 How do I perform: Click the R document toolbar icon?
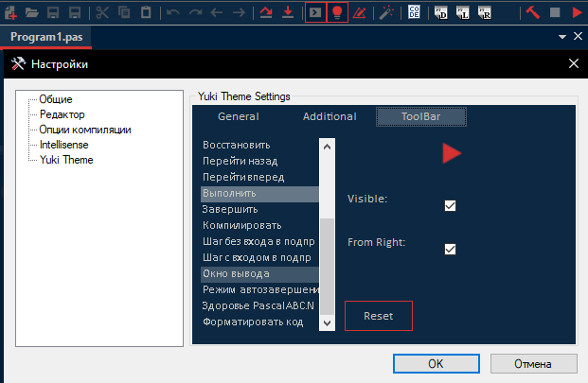(485, 12)
